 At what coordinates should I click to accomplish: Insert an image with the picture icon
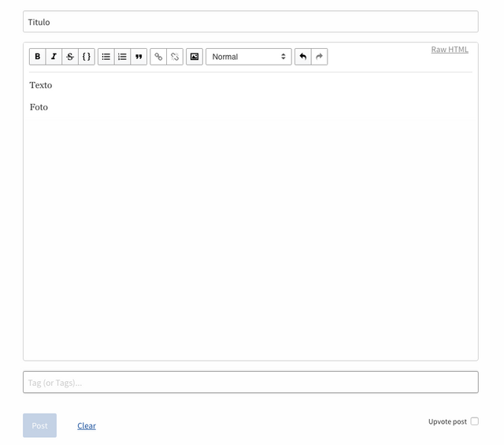(x=195, y=57)
